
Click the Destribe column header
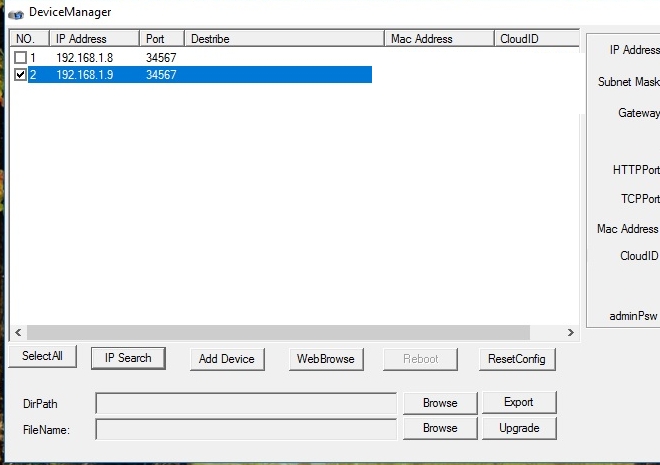285,39
